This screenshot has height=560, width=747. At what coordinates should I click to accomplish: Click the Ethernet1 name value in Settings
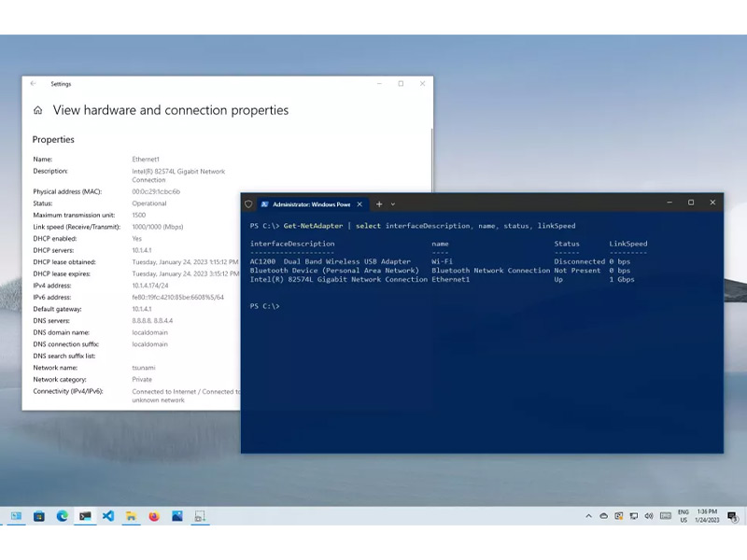coord(146,159)
